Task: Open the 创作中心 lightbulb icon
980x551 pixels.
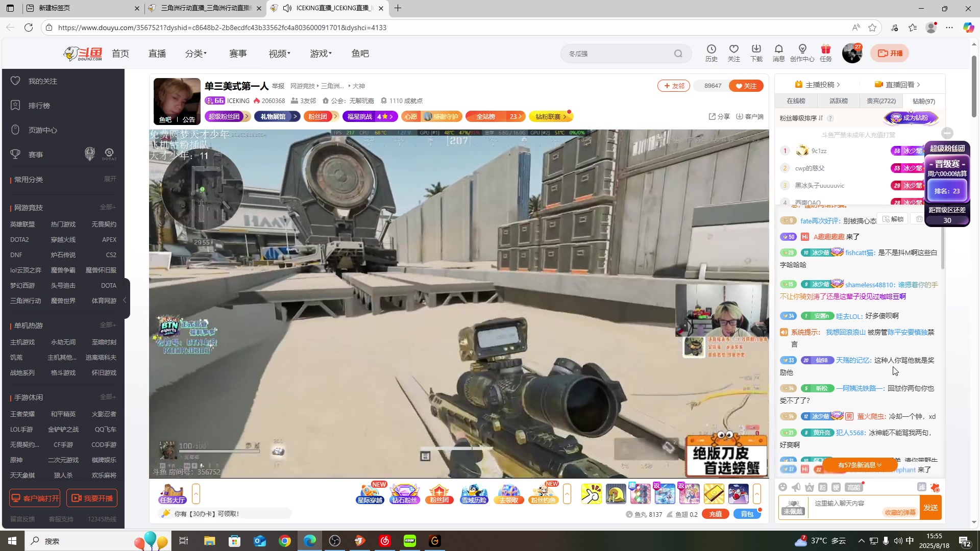Action: (802, 53)
